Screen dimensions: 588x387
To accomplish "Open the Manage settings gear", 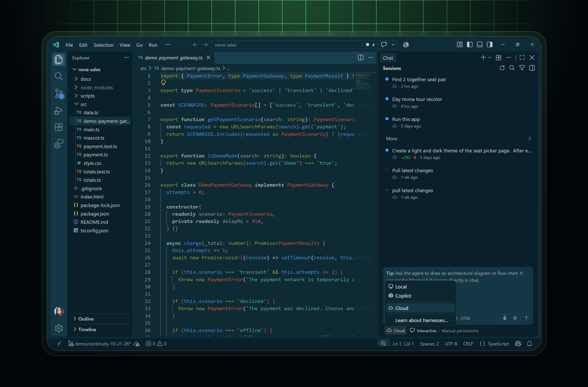I will 59,328.
